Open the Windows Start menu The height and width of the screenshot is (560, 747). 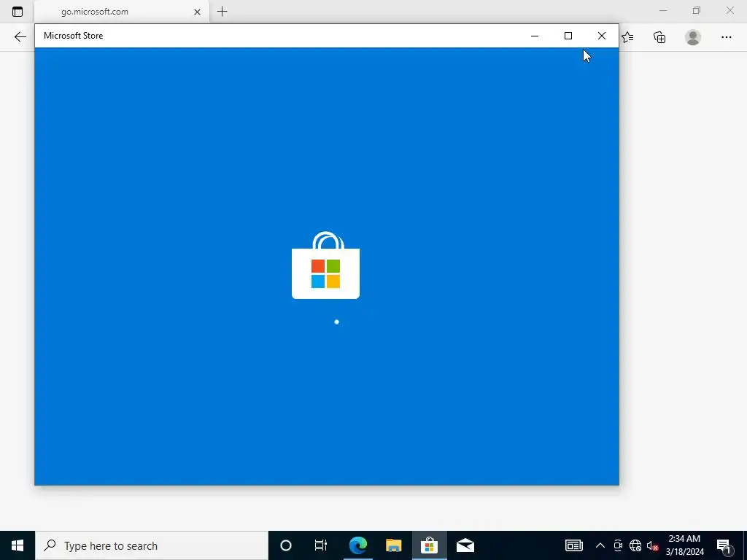(18, 545)
